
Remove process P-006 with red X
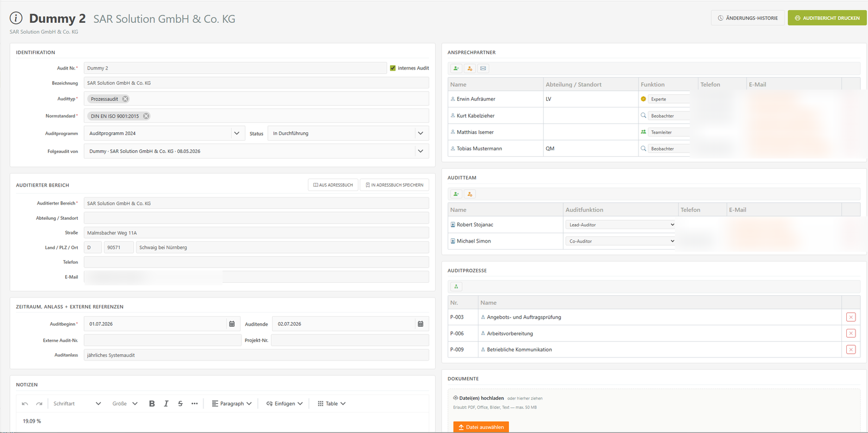(x=851, y=333)
